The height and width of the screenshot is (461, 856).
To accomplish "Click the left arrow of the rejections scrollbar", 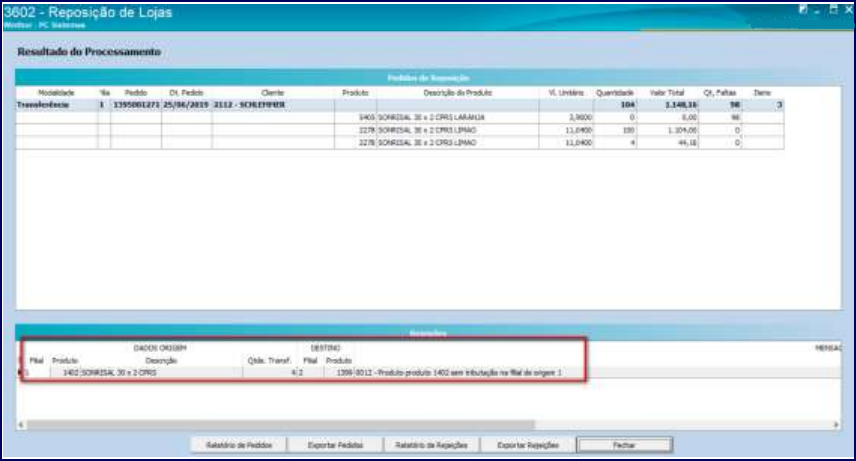I will click(x=21, y=424).
